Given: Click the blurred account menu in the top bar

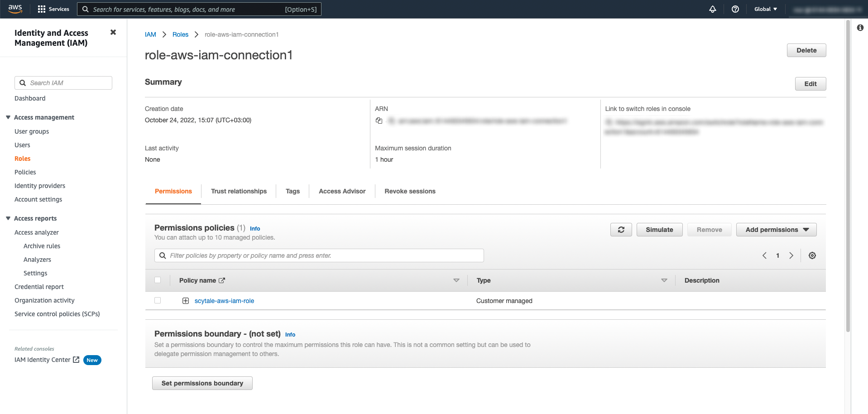Looking at the screenshot, I should click(x=827, y=9).
